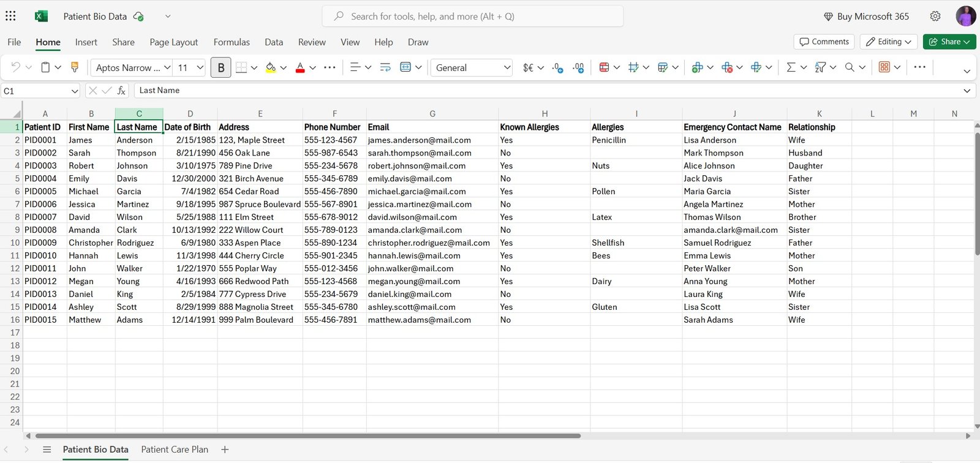Click the Undo arrow icon

click(x=16, y=67)
